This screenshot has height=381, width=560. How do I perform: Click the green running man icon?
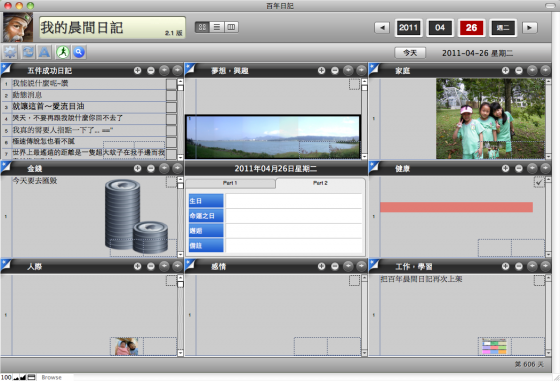(63, 52)
